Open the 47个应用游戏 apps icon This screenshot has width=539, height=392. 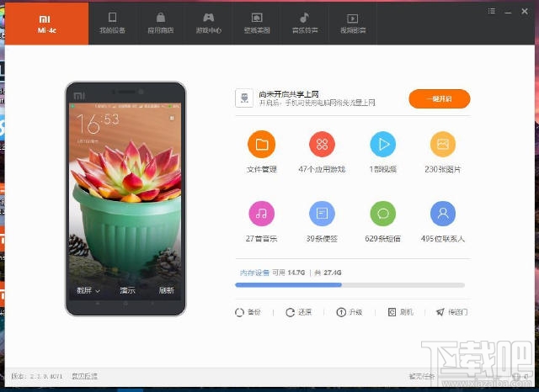[x=322, y=144]
